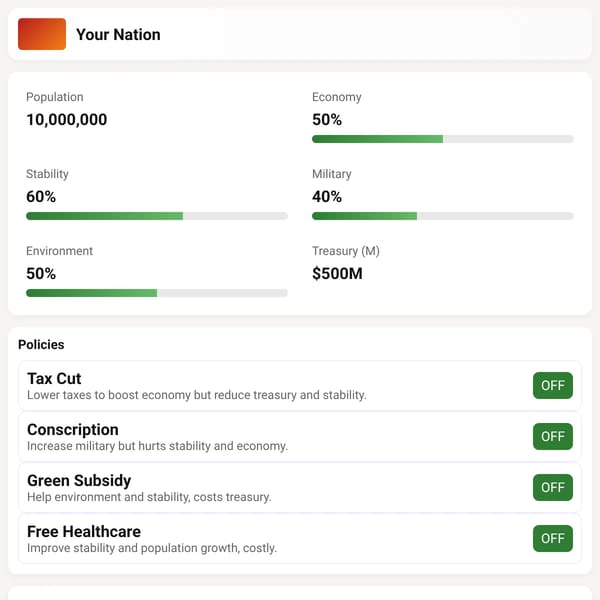Viewport: 600px width, 600px height.
Task: Enable the Conscription policy toggle
Action: pyautogui.click(x=553, y=436)
